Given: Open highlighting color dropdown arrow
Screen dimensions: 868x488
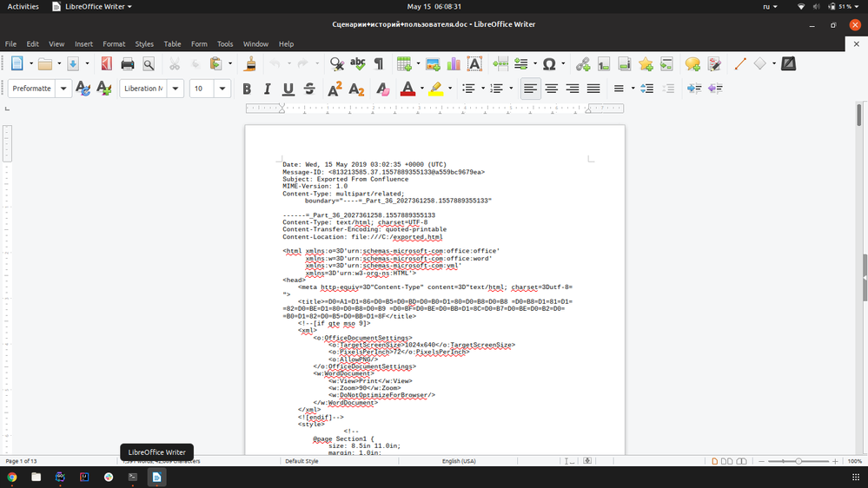Looking at the screenshot, I should click(x=450, y=89).
